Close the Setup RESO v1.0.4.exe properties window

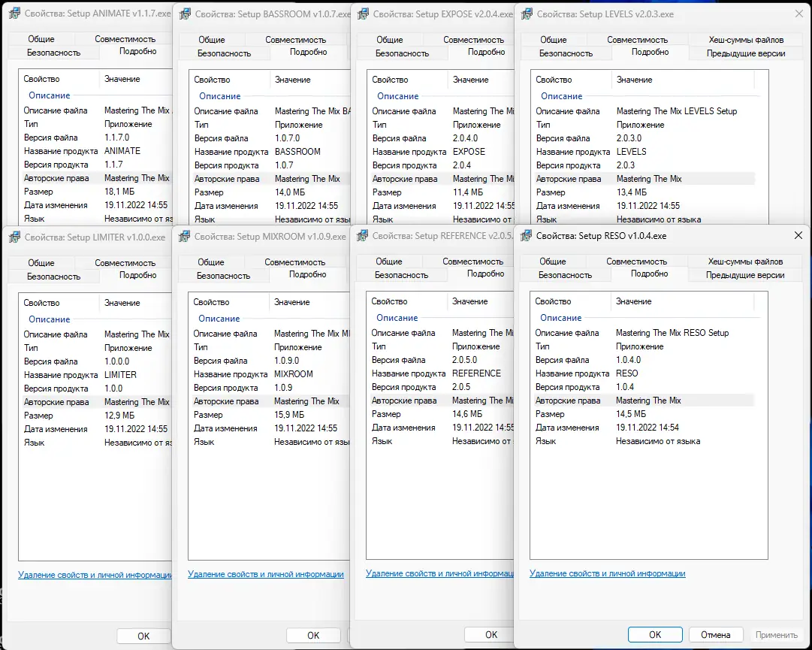(x=798, y=236)
